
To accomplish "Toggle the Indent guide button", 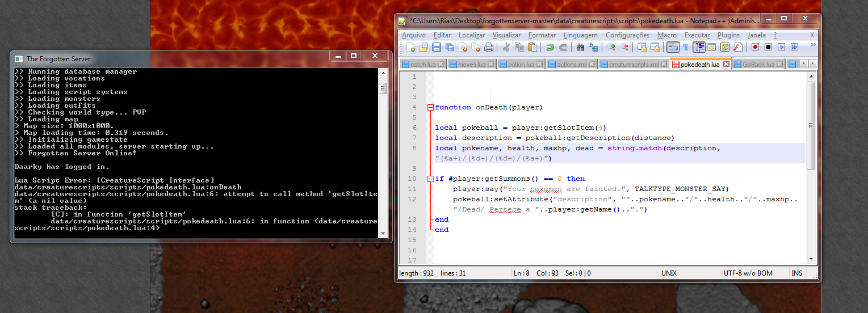I will pyautogui.click(x=699, y=47).
